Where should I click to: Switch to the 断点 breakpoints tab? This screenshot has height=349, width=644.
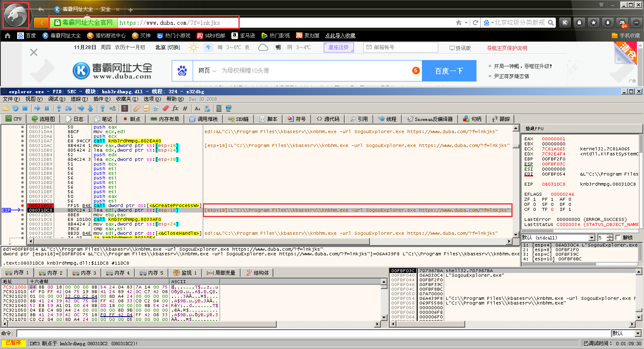coord(131,119)
